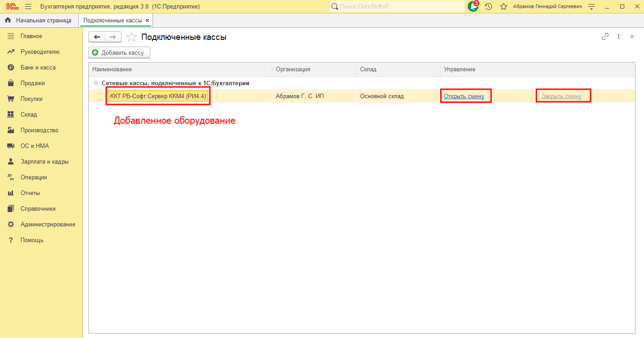Click Добавить кассу button
Image resolution: width=644 pixels, height=338 pixels.
pos(119,52)
